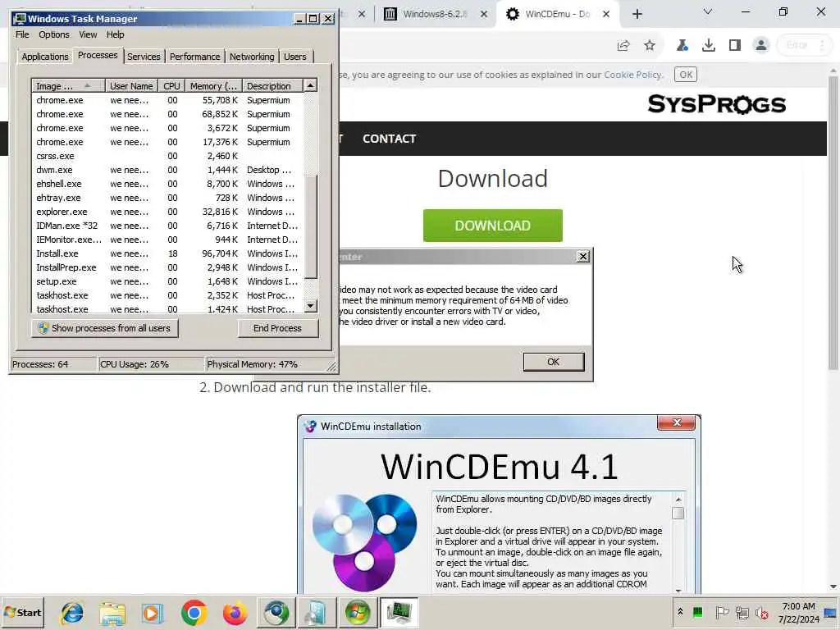Select the dwm.exe process row
The height and width of the screenshot is (630, 840).
[167, 170]
